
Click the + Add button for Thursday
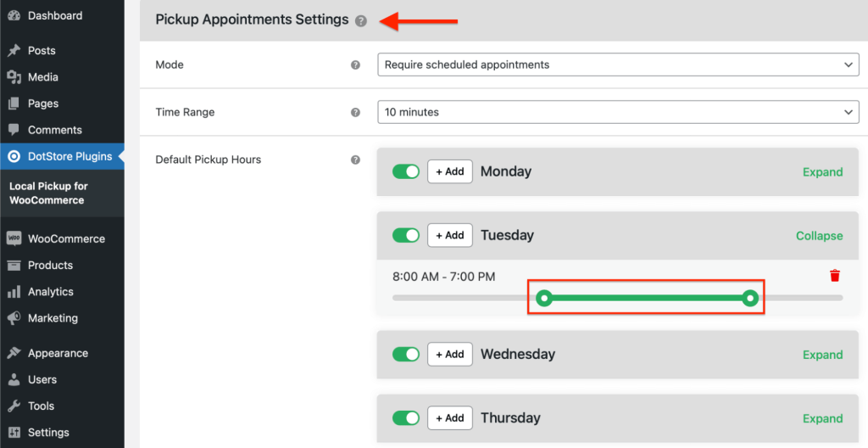(x=449, y=418)
